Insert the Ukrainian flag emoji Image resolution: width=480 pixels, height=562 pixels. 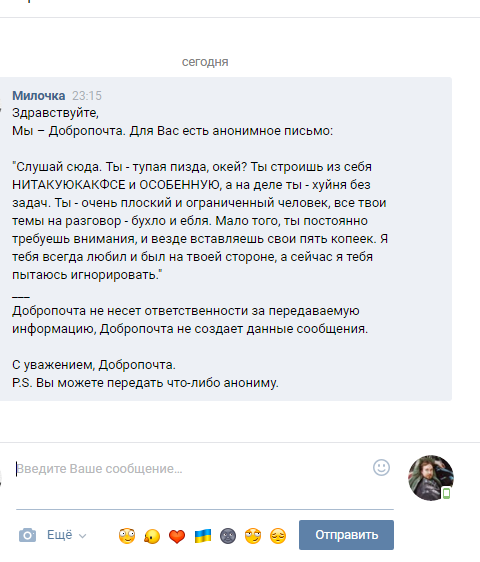click(x=203, y=536)
